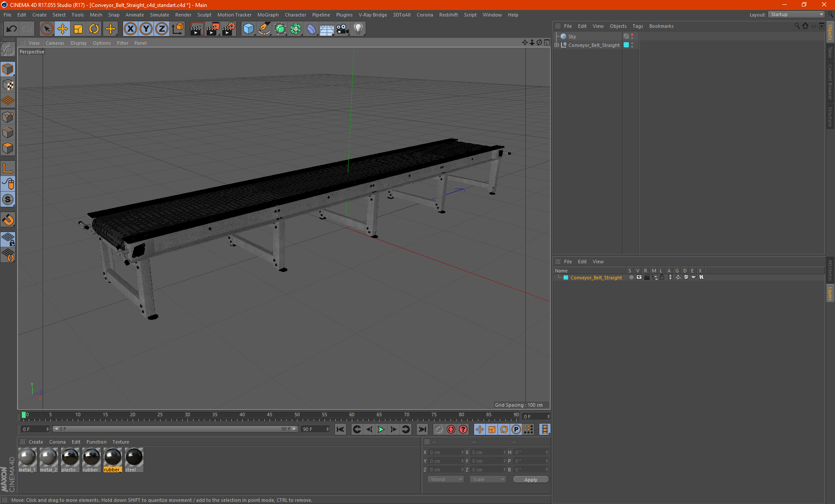Open the Layers side tab
Viewport: 835px width, 504px height.
tap(830, 293)
